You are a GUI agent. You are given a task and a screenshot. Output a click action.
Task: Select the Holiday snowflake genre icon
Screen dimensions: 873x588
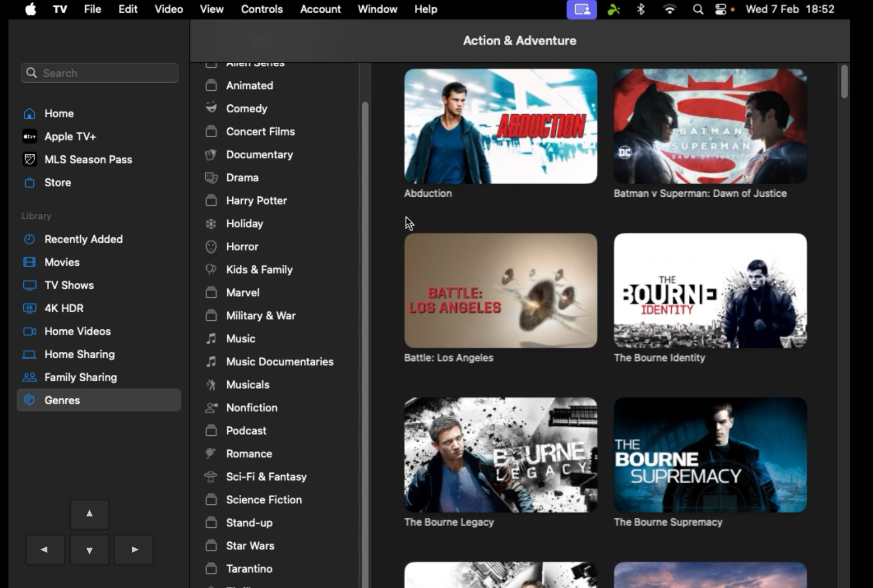point(211,224)
